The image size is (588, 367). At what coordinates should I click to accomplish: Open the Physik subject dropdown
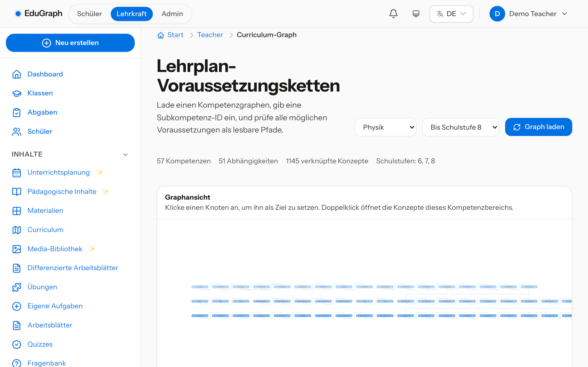pos(385,127)
